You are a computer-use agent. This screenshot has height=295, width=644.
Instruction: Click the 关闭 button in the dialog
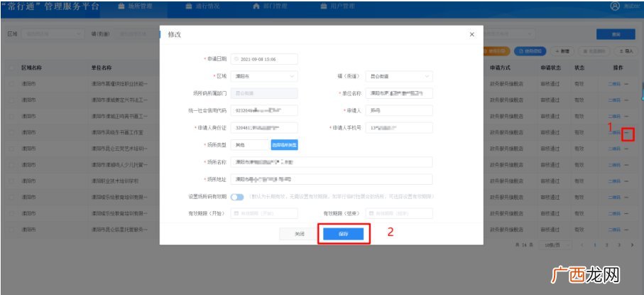(x=300, y=234)
